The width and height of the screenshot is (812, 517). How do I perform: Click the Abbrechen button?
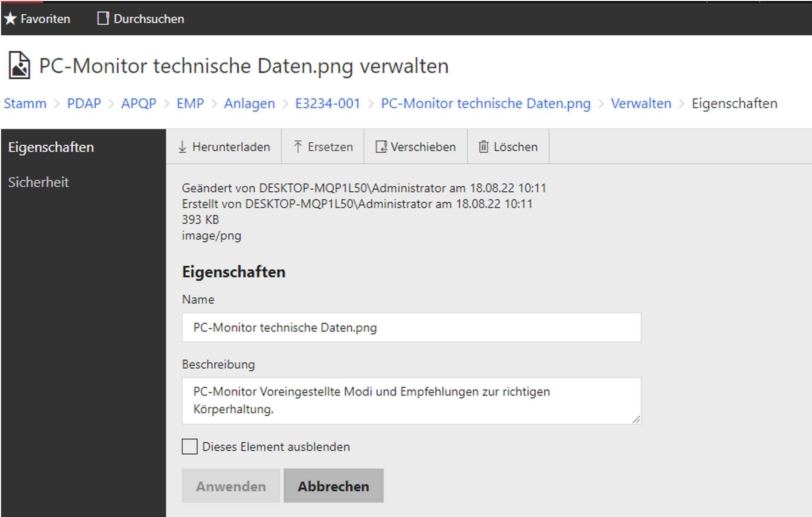(x=334, y=485)
